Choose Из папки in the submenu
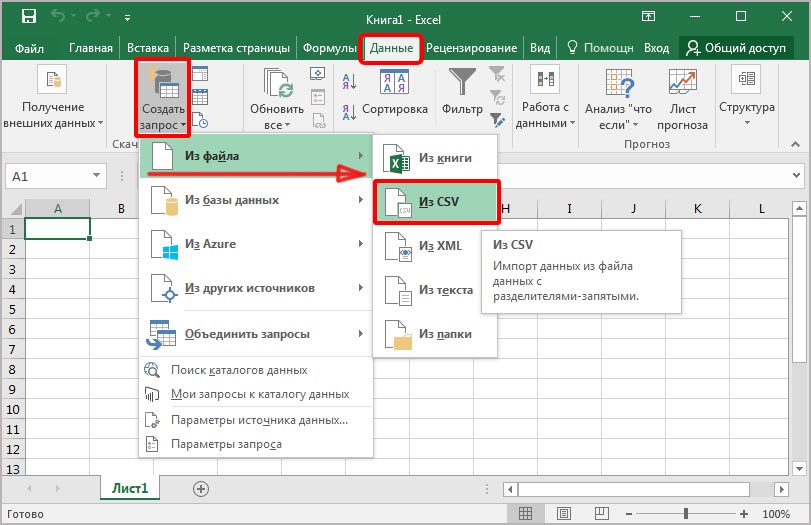The height and width of the screenshot is (525, 811). pos(435,334)
